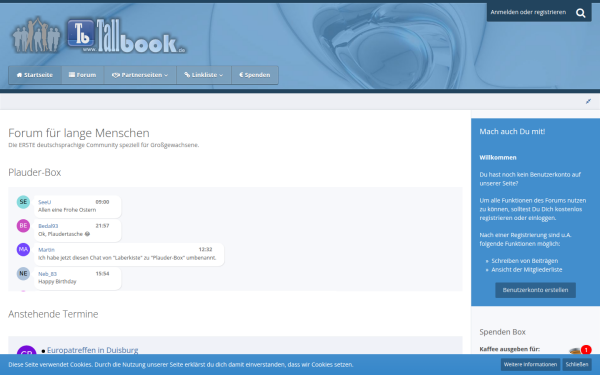Click the SE avatar of SeeU
This screenshot has width=600, height=375.
point(23,202)
